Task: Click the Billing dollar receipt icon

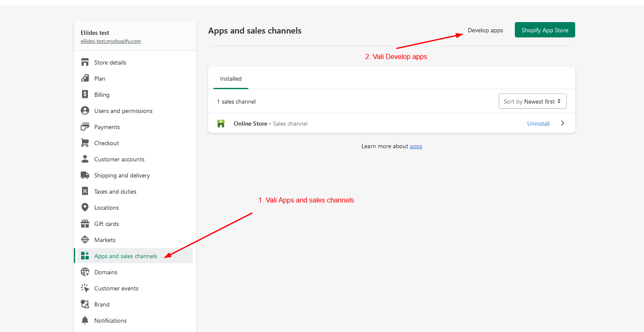Action: [85, 95]
